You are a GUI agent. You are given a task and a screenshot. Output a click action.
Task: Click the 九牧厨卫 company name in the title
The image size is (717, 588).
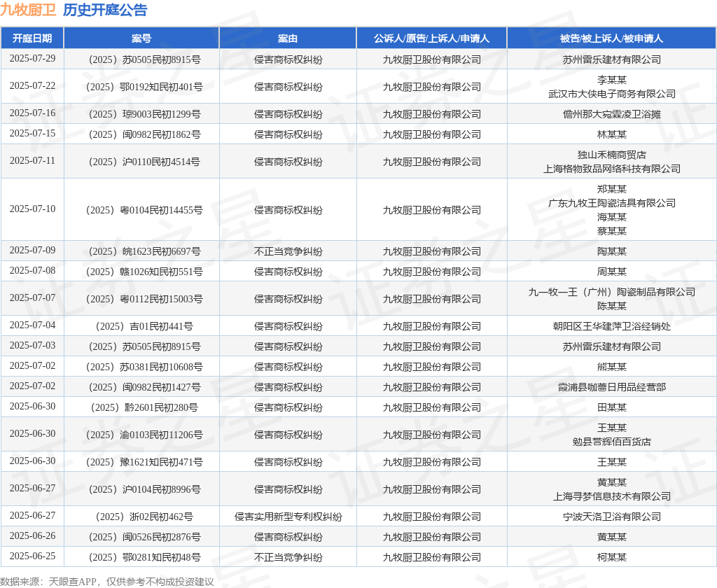pos(28,10)
